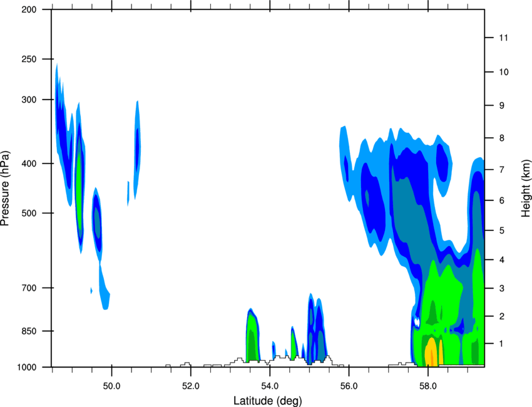Click the isolated narrow blue streak near latitude 50.6
This screenshot has width=532, height=407.
[x=137, y=150]
